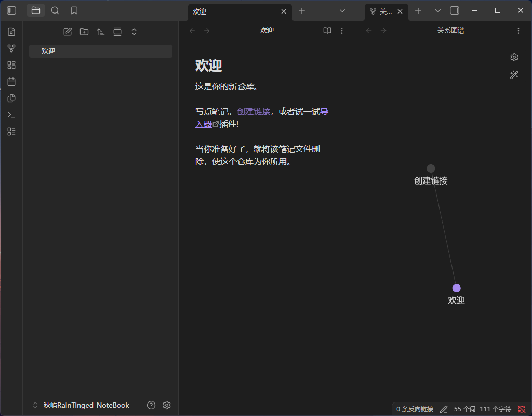Switch to search tab in sidebar
Viewport: 532px width, 416px height.
pyautogui.click(x=55, y=10)
